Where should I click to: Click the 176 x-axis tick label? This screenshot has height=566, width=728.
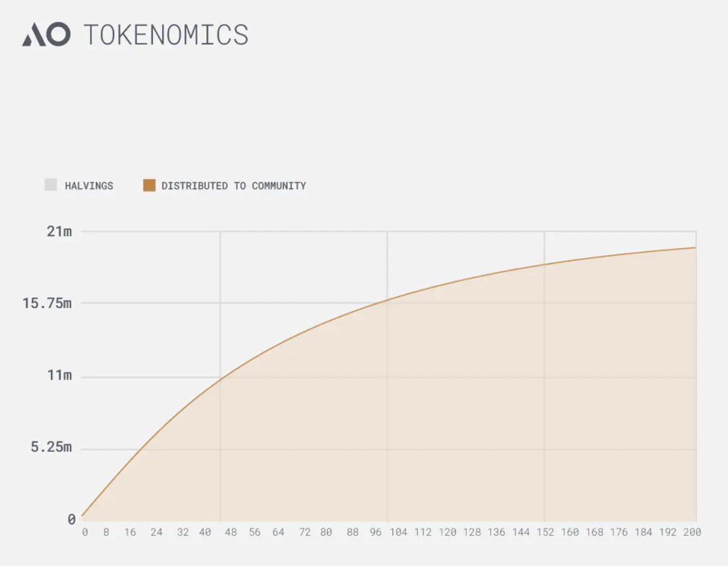pos(618,532)
